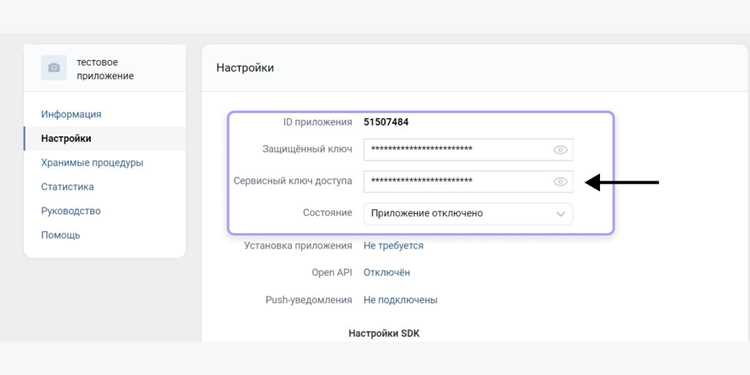750x375 pixels.
Task: Click the Настройки page heading
Action: pos(245,68)
